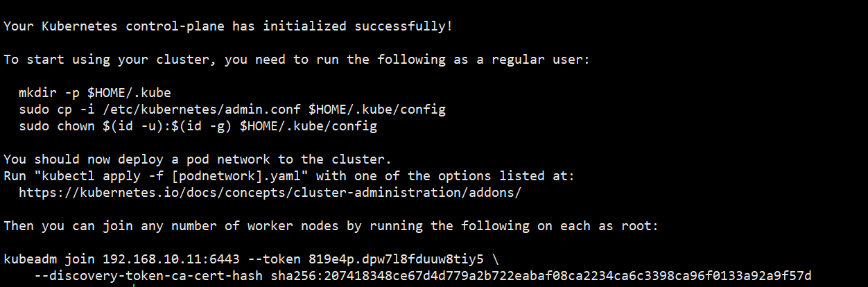Click '$HOME/.kube/config' in the cp command

coord(377,110)
